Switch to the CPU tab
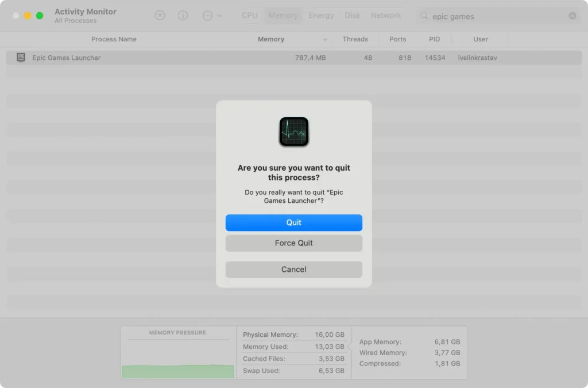Viewport: 588px width, 388px height. [x=250, y=16]
